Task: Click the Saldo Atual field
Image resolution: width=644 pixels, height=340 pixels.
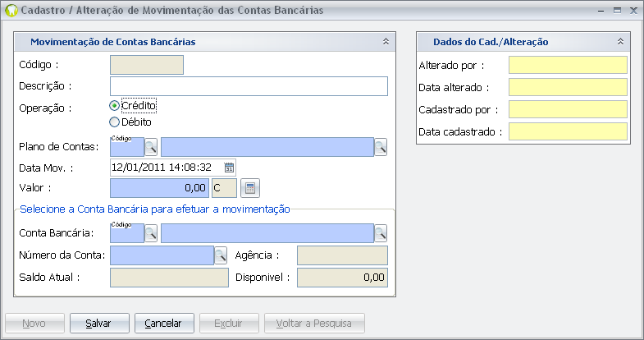Action: point(169,278)
